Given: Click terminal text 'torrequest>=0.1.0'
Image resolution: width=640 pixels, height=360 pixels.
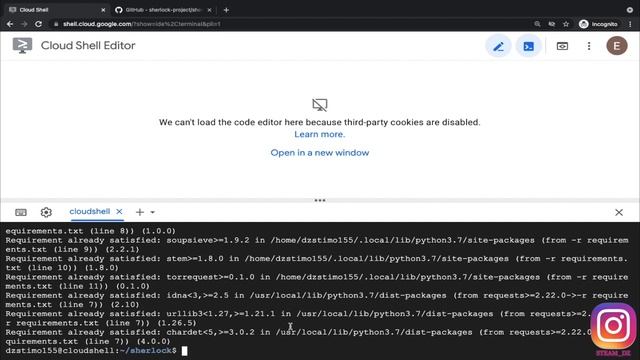Looking at the screenshot, I should [x=210, y=277].
